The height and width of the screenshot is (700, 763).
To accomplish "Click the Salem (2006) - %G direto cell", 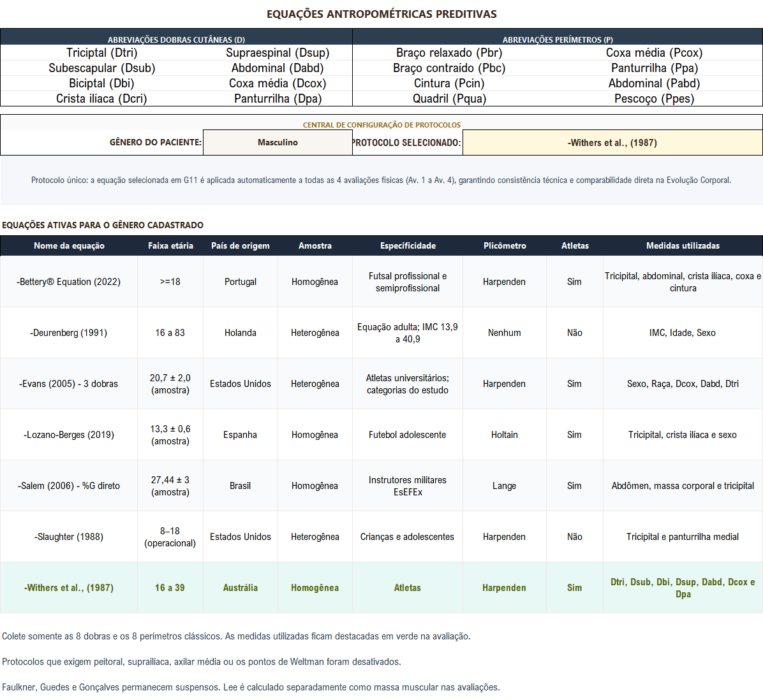I will pos(69,486).
